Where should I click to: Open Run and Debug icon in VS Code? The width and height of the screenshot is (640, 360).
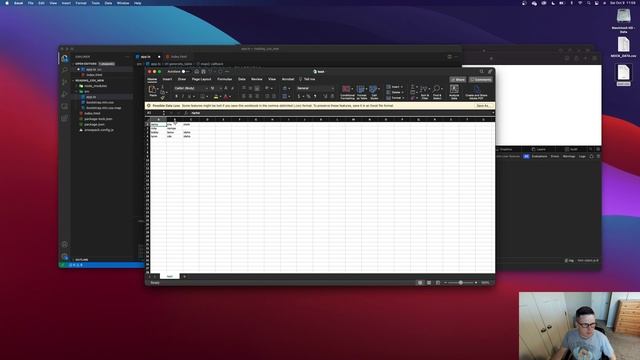[64, 94]
